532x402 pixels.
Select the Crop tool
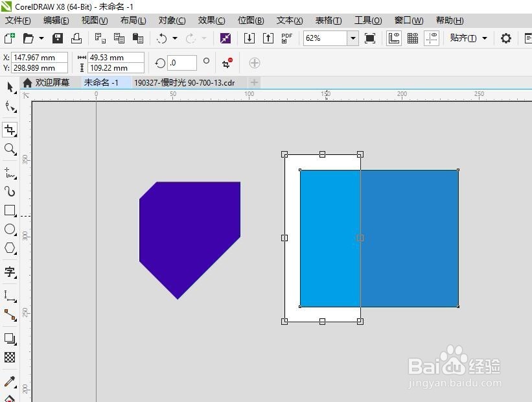pos(10,130)
